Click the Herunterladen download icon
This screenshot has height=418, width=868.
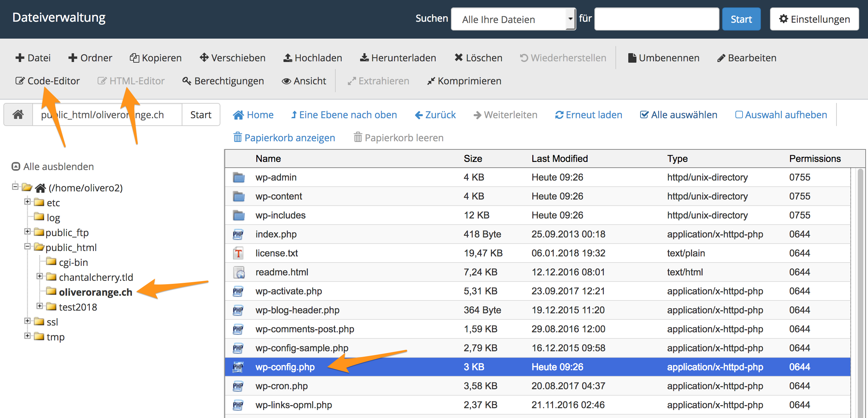coord(364,58)
